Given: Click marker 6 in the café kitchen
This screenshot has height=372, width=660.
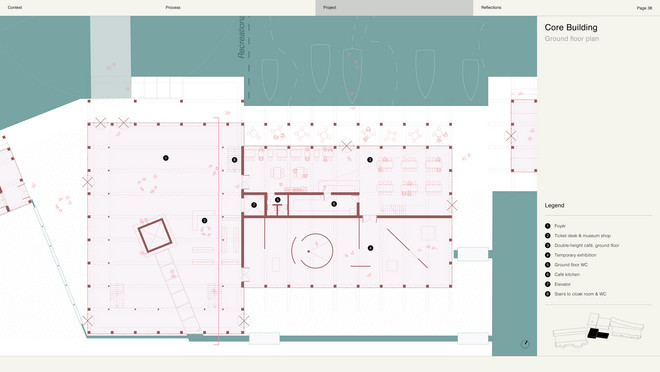Looking at the screenshot, I should click(334, 204).
